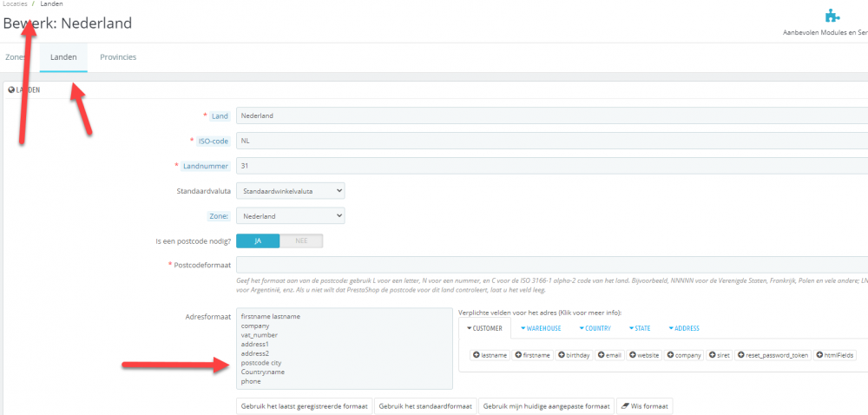Screen dimensions: 868x415
Task: Open the STATE fields tab
Action: click(640, 328)
